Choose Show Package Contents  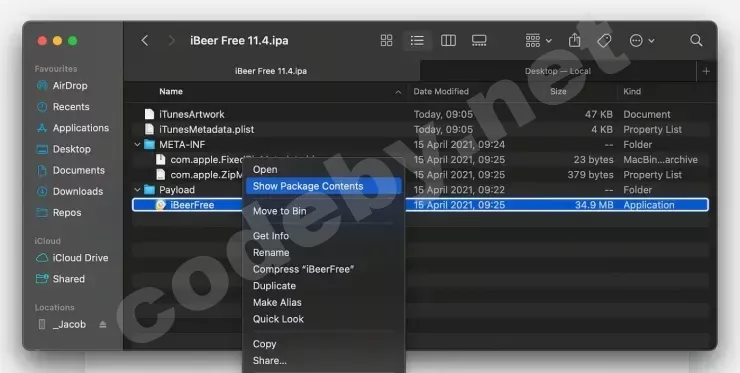click(323, 186)
